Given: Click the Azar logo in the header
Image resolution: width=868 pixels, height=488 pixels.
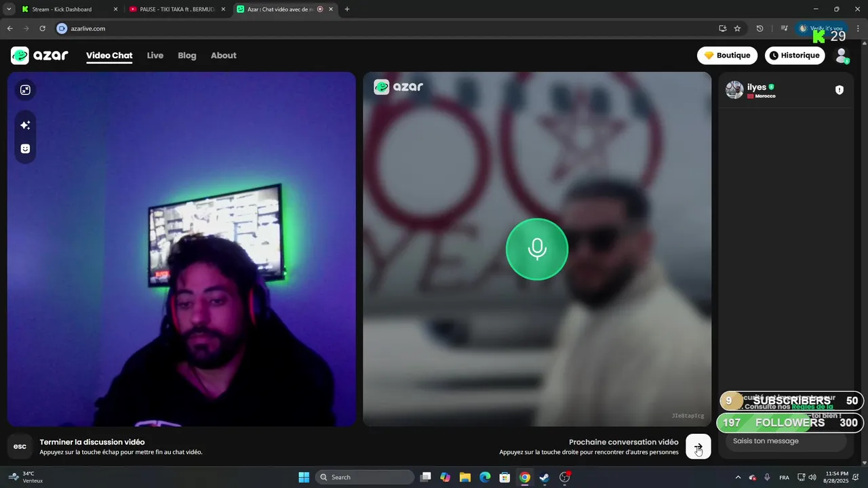Looking at the screenshot, I should pos(39,56).
